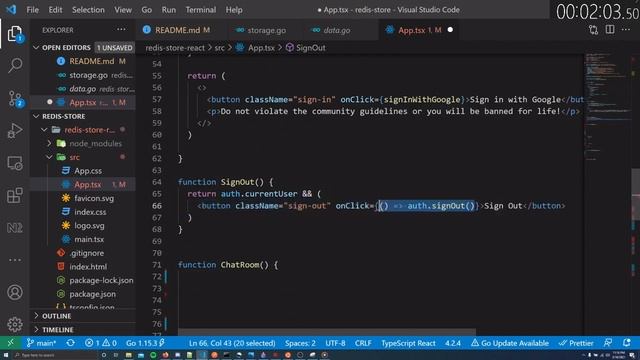This screenshot has width=640, height=360.
Task: Open the Source Control view
Action: tap(15, 98)
